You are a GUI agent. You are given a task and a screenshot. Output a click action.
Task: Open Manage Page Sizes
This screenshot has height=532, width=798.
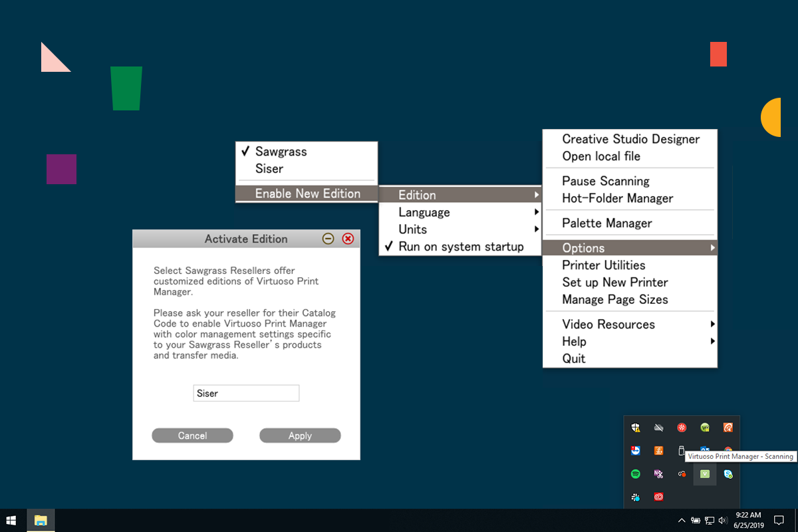tap(630, 300)
